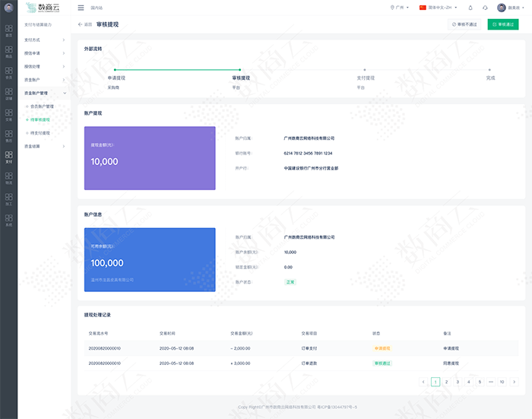Select page 2 in pagination
The width and height of the screenshot is (532, 419).
447,382
